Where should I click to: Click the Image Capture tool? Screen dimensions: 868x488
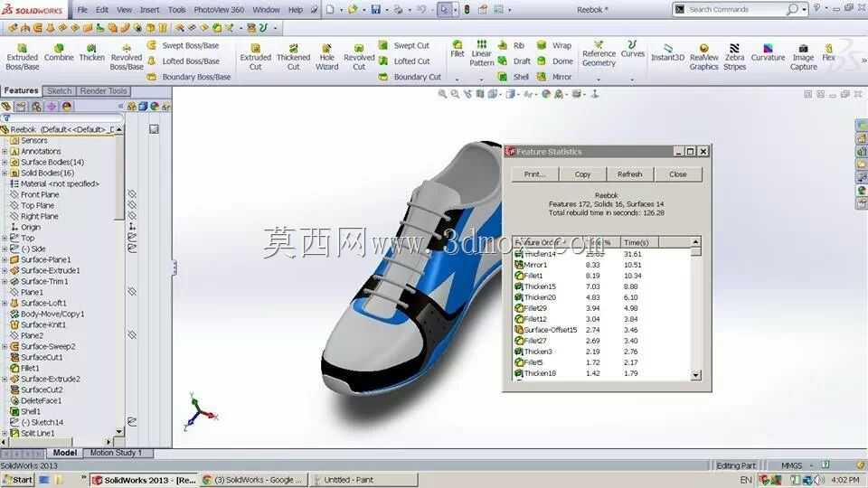803,57
